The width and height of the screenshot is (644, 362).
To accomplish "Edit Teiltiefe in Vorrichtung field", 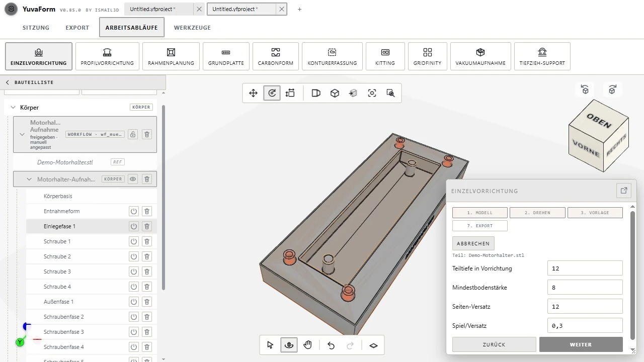I will (585, 268).
